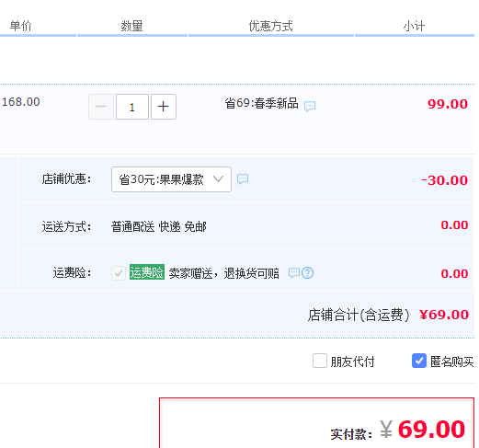The image size is (479, 448).
Task: Click the green 运费险 badge label
Action: tap(147, 272)
